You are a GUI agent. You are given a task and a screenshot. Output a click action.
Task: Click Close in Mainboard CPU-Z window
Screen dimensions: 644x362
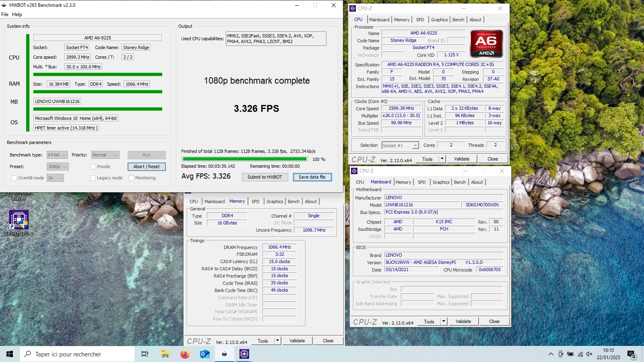[494, 321]
